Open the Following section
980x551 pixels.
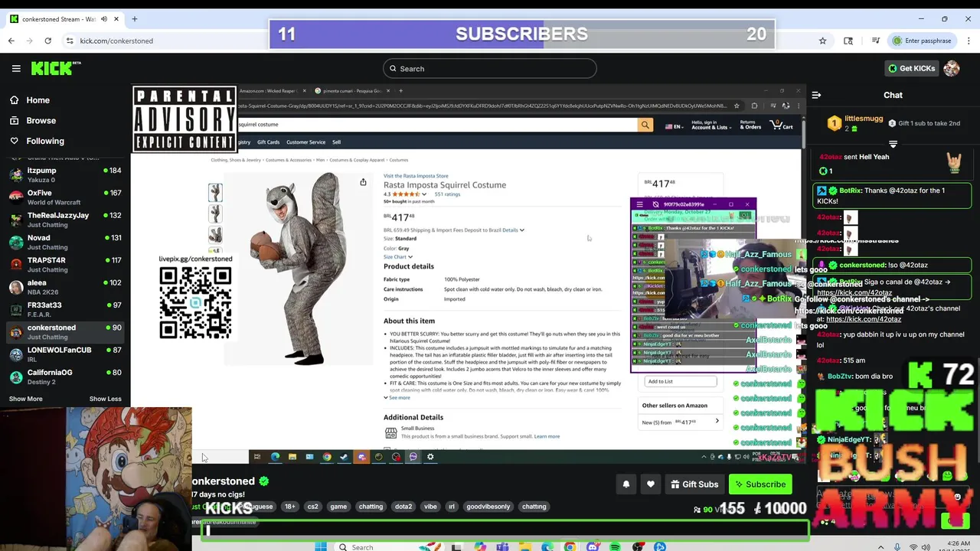45,141
